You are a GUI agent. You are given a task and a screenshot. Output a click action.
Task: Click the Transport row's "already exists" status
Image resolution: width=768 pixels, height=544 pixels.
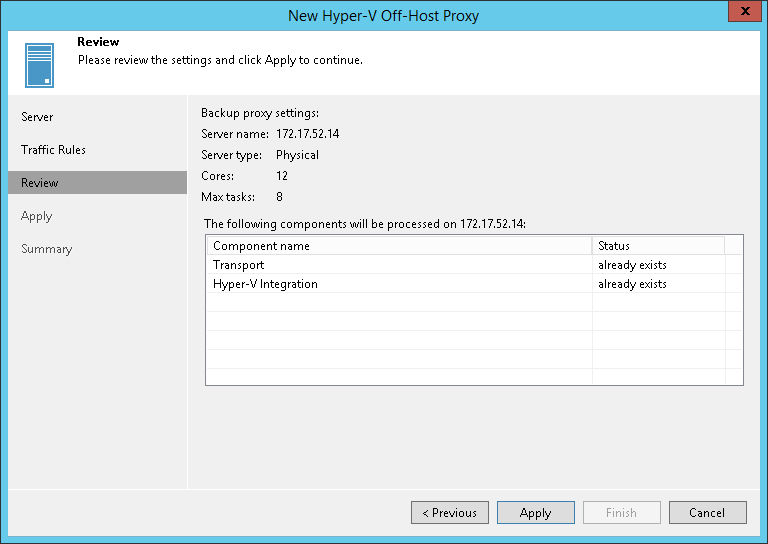coord(632,265)
